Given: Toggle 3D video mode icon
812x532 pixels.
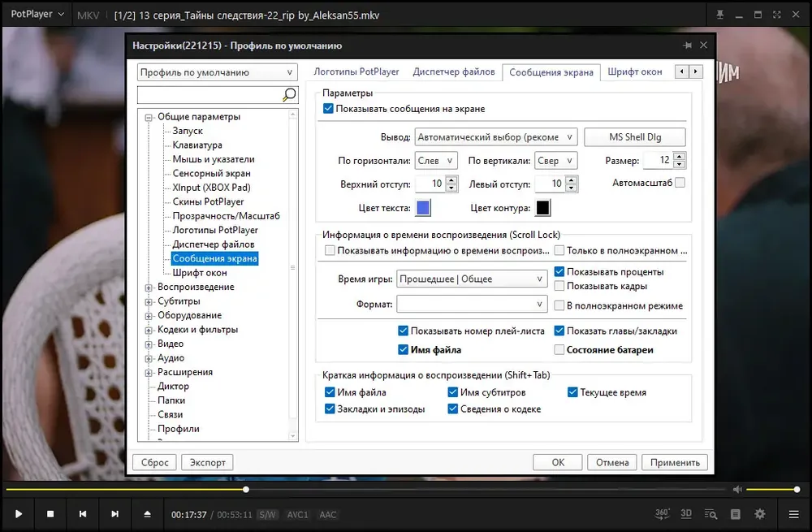Looking at the screenshot, I should point(686,514).
